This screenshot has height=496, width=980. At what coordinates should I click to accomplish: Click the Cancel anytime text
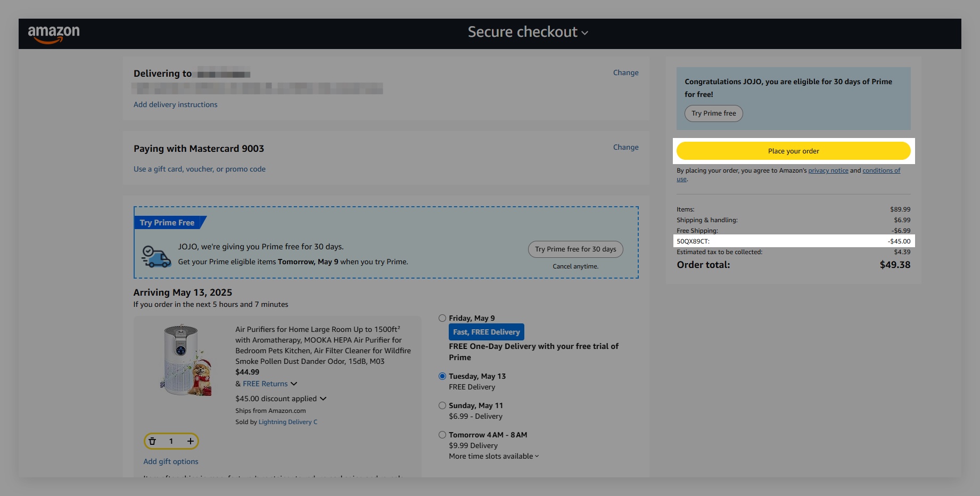point(575,266)
